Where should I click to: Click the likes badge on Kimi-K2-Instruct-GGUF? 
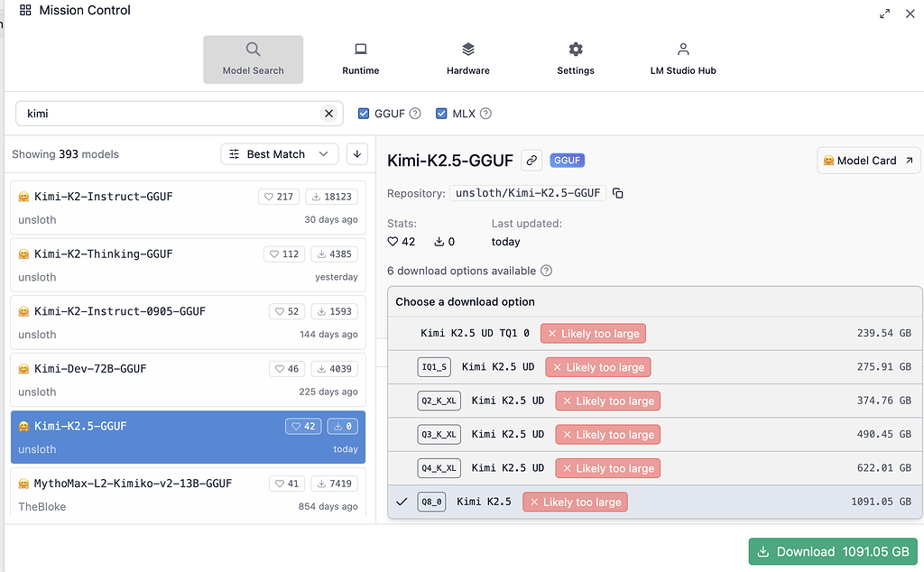click(279, 197)
